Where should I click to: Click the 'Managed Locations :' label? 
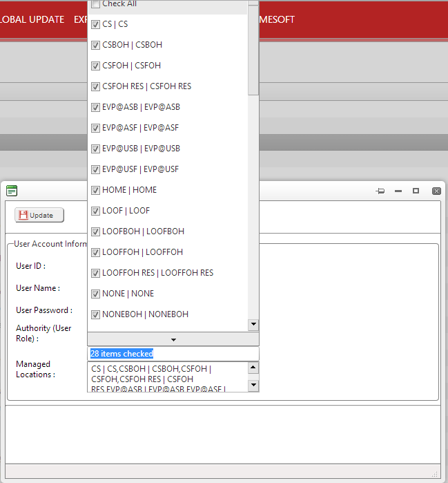35,370
